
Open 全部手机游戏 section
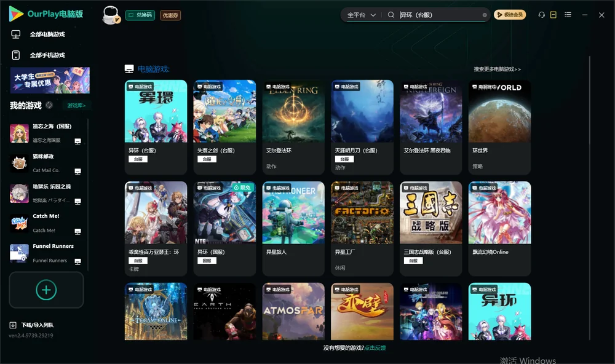pos(38,55)
